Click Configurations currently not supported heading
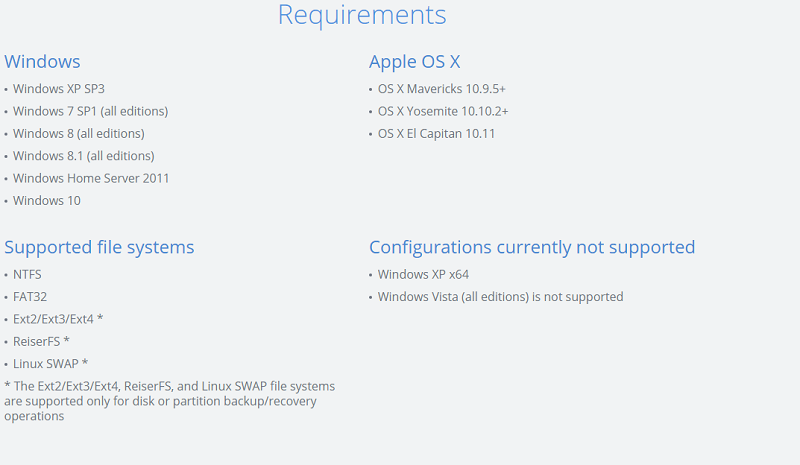The height and width of the screenshot is (465, 800). [x=532, y=248]
